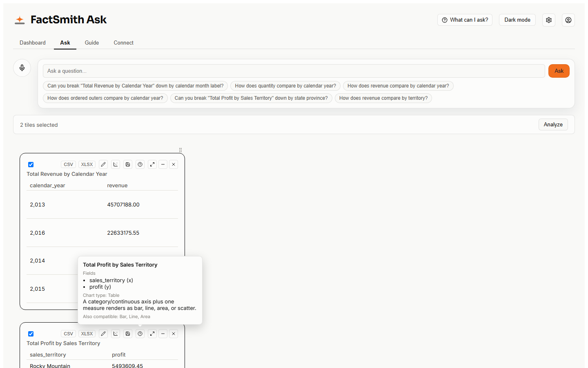Click the profit column header
The width and height of the screenshot is (588, 368).
click(x=119, y=355)
